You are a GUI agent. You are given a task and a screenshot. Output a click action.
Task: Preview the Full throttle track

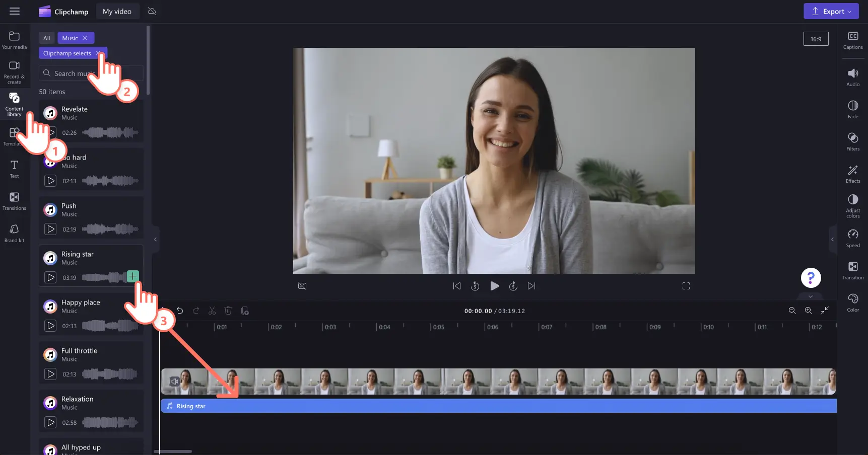pos(50,374)
